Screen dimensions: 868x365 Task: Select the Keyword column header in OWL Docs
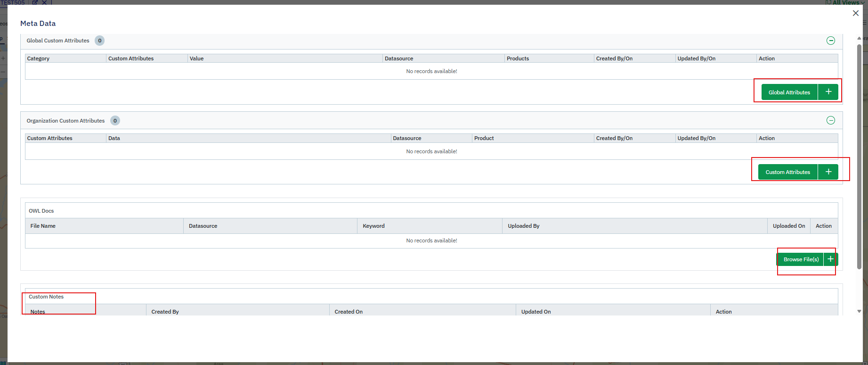373,226
